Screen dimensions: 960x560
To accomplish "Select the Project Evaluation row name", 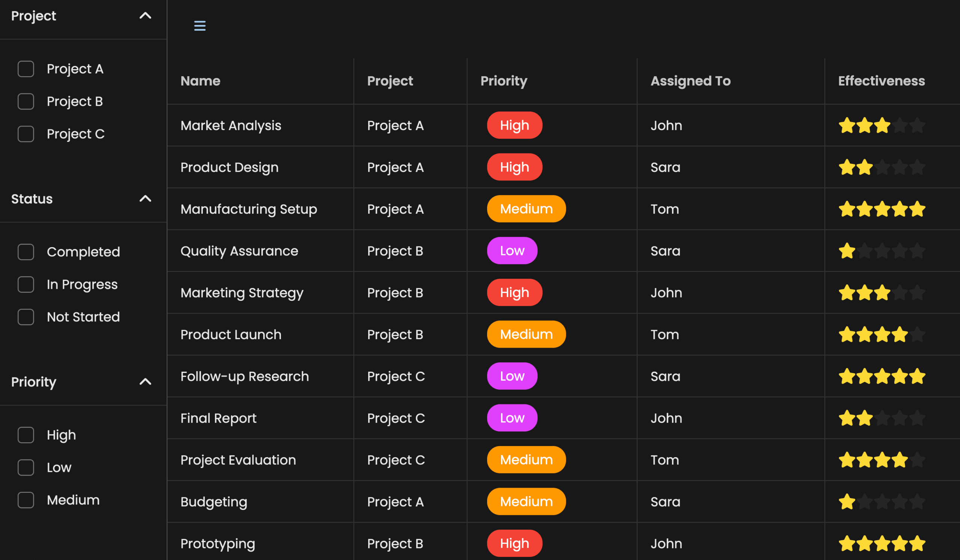I will [238, 460].
